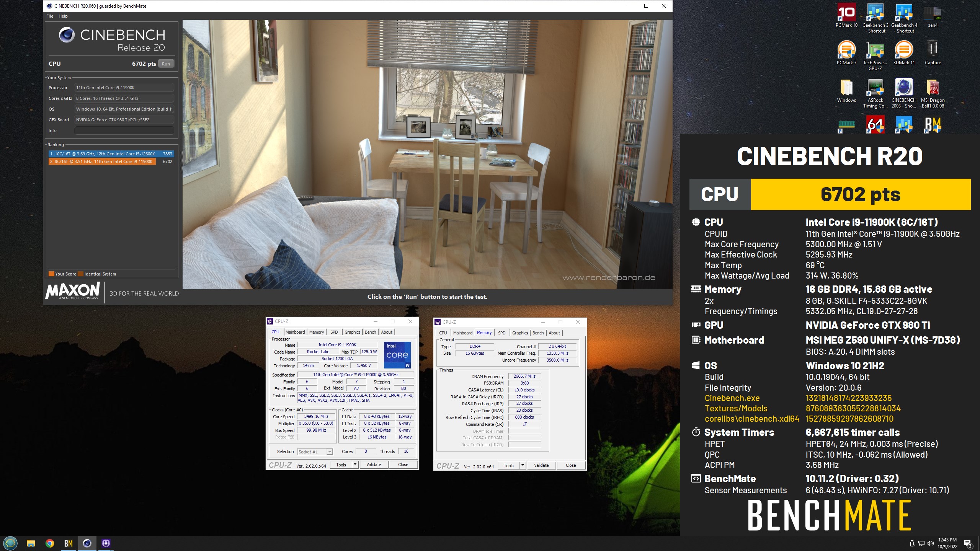Launch TechPowerUp GPU-Z from the desktop
The width and height of the screenshot is (980, 551).
pos(875,56)
